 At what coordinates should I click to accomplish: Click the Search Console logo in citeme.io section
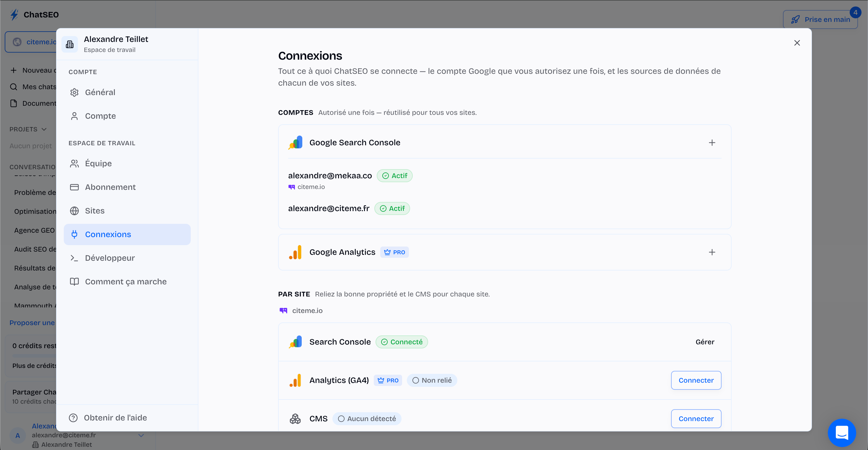(296, 342)
